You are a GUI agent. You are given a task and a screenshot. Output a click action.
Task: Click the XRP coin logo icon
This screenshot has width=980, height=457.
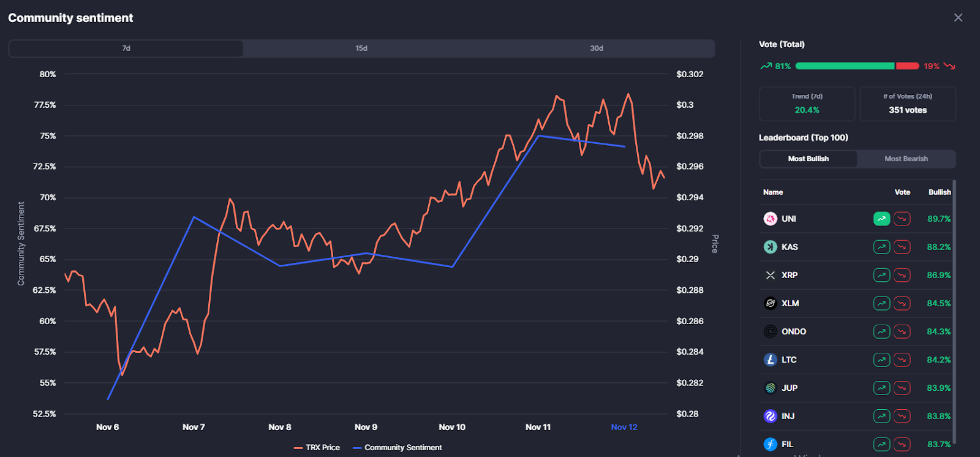pyautogui.click(x=770, y=275)
